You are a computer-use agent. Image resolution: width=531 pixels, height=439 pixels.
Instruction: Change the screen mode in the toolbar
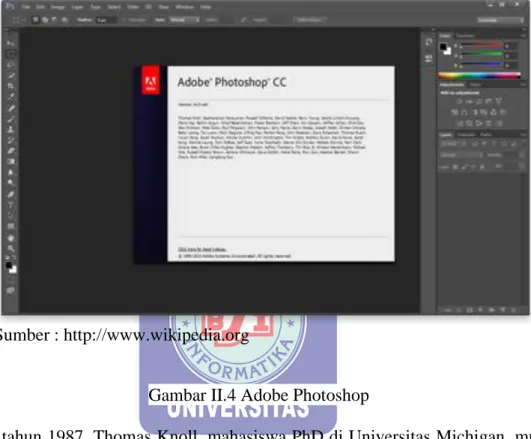tap(10, 290)
